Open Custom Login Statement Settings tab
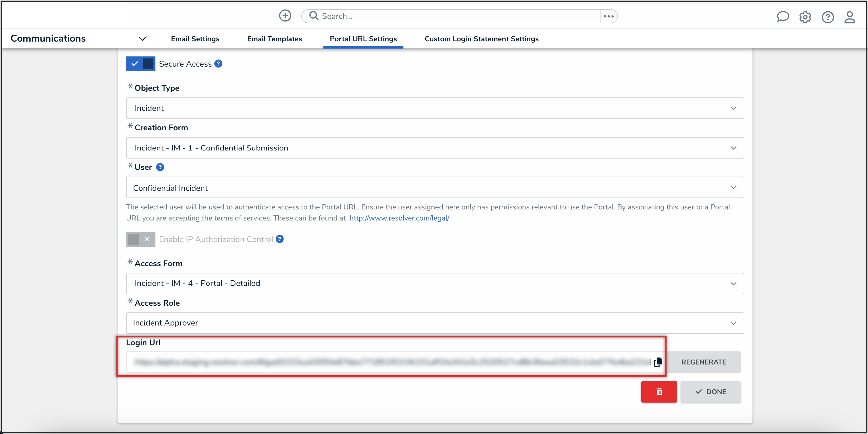The height and width of the screenshot is (434, 868). [481, 39]
